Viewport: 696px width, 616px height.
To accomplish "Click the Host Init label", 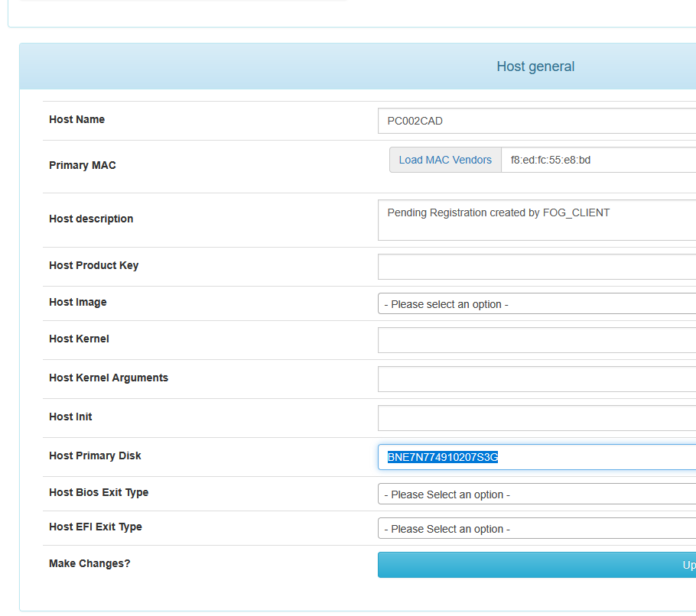I will (x=70, y=417).
